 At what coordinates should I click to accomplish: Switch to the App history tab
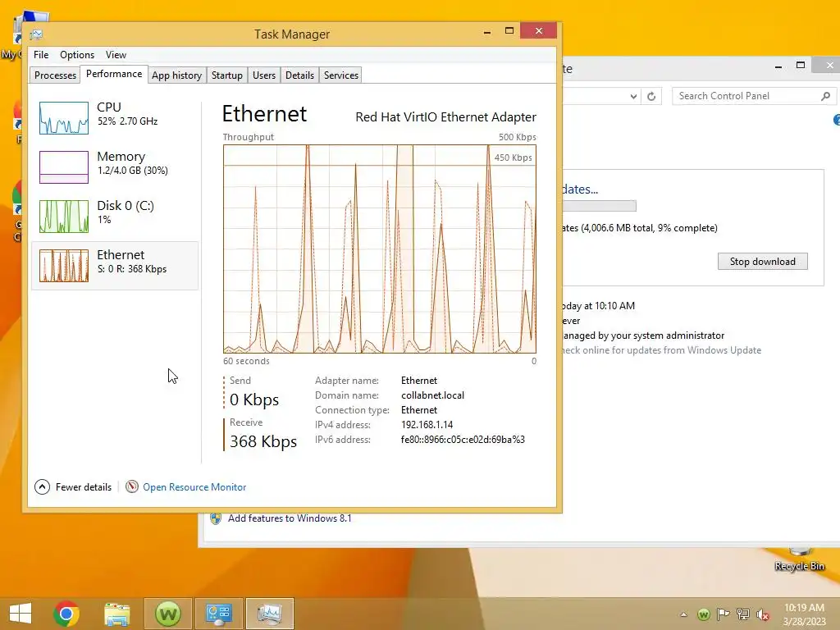pyautogui.click(x=177, y=75)
